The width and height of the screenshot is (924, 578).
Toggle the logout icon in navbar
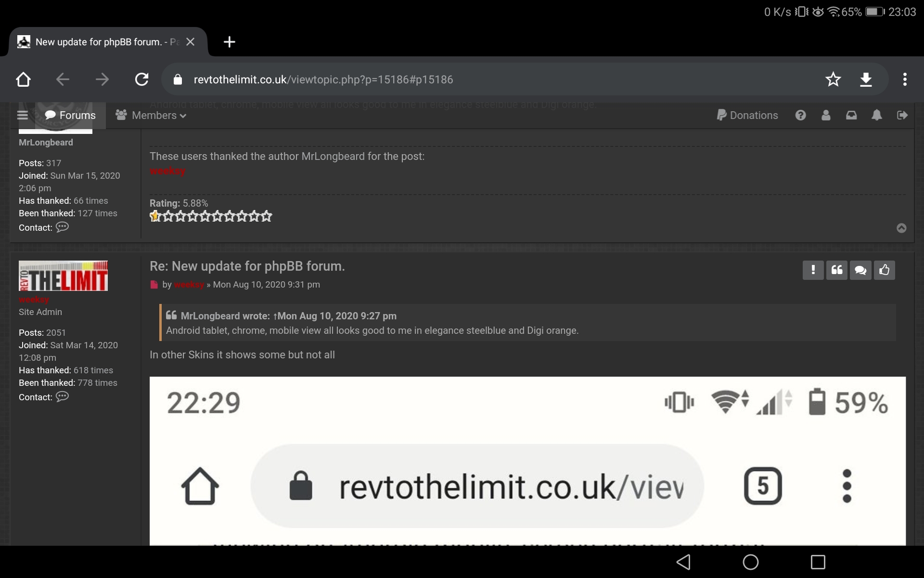click(902, 115)
